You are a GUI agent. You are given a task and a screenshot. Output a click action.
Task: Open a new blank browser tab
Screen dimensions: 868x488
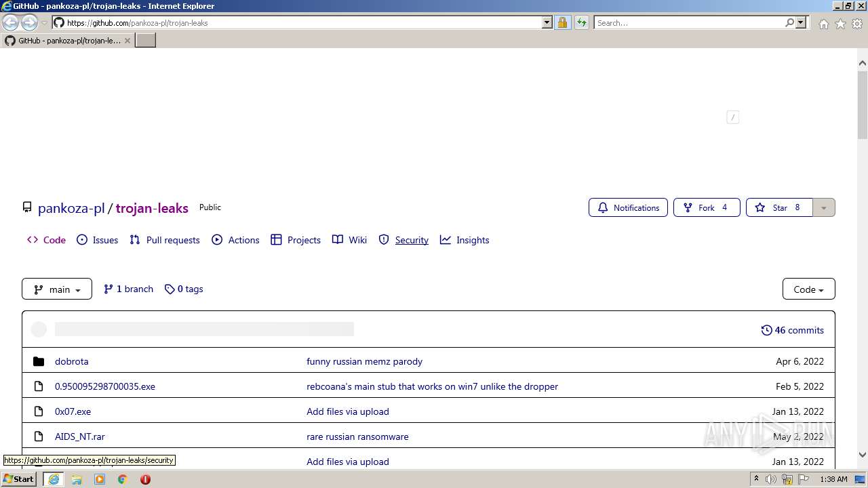tap(146, 41)
